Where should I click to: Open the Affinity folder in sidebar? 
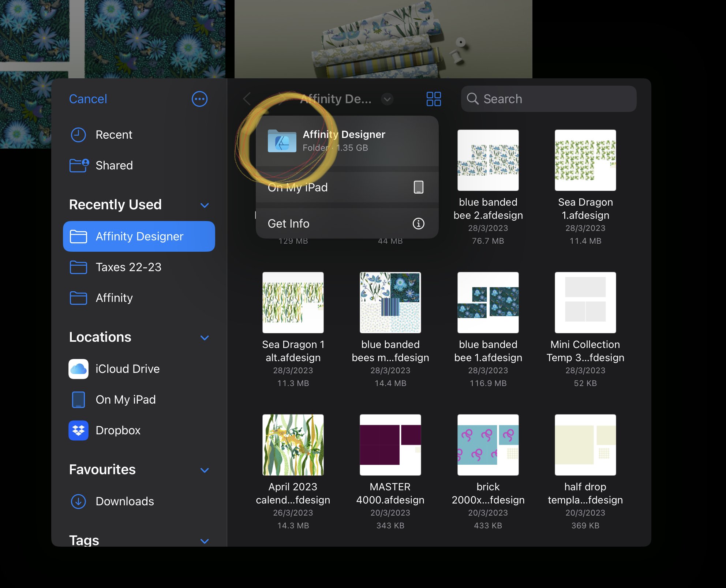click(139, 298)
